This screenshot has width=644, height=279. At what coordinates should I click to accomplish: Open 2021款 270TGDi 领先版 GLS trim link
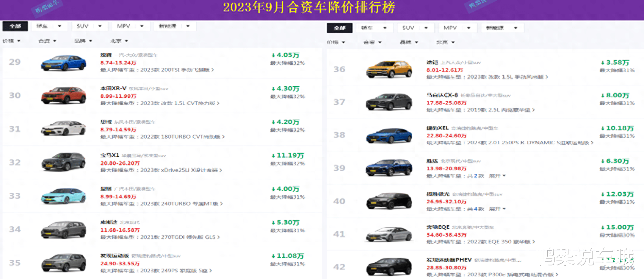point(180,237)
